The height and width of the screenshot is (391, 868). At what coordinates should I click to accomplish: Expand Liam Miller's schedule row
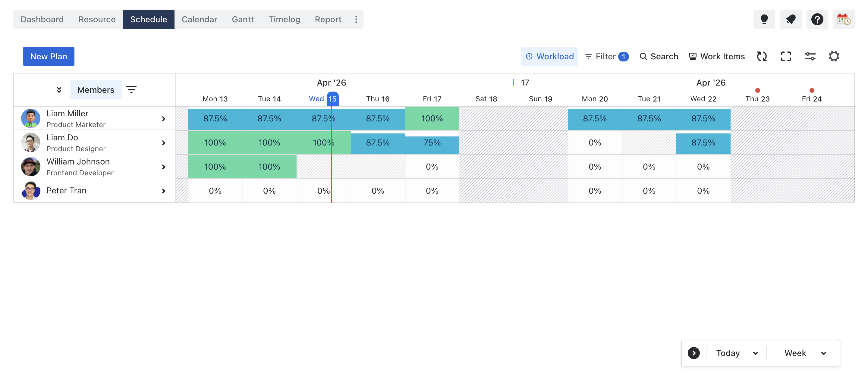pyautogui.click(x=164, y=119)
